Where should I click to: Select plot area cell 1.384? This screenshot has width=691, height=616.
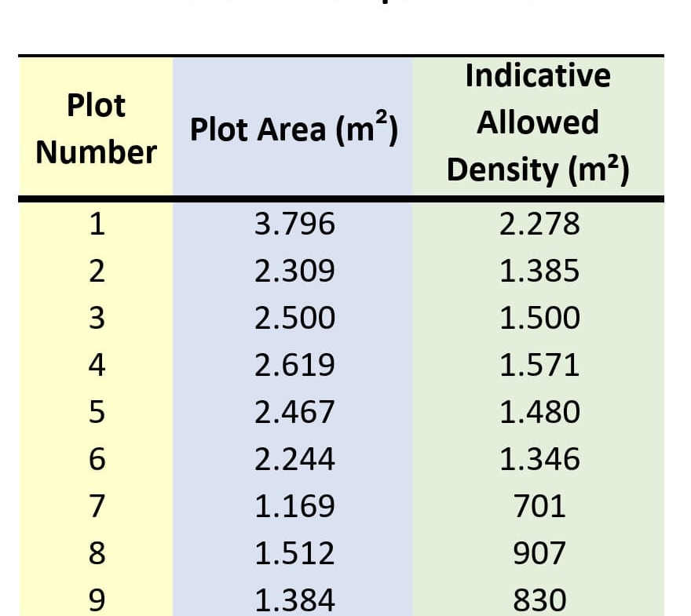294,601
